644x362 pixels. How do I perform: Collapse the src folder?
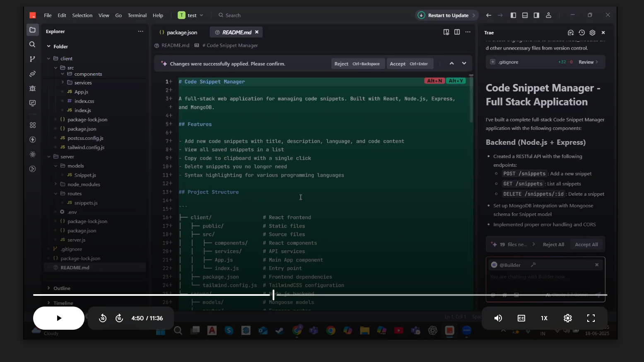pyautogui.click(x=55, y=67)
